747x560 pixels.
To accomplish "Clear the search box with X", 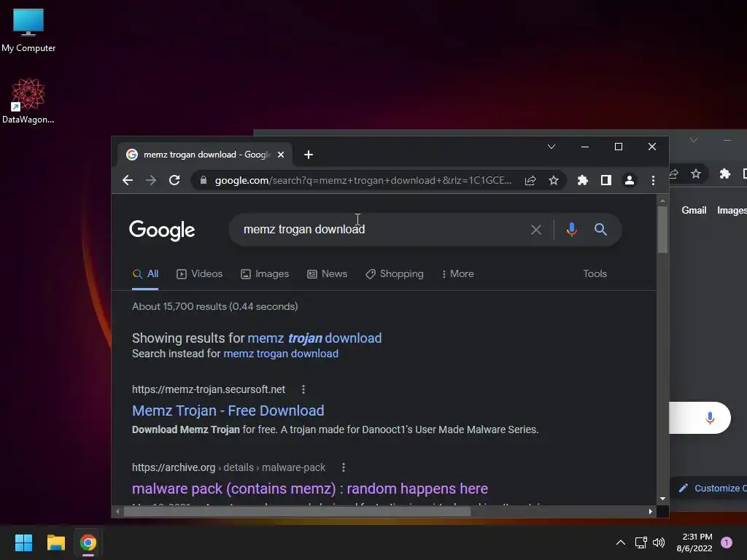I will [536, 230].
